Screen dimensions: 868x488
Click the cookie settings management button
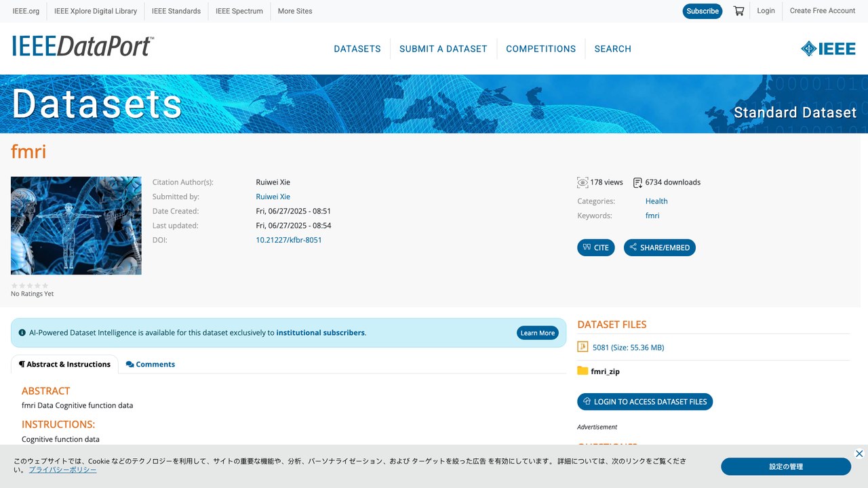click(786, 466)
